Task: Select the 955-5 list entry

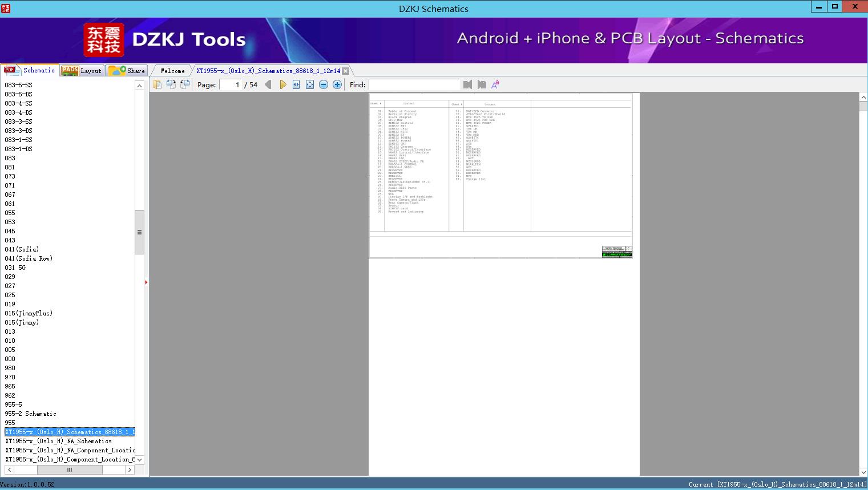Action: pos(13,404)
